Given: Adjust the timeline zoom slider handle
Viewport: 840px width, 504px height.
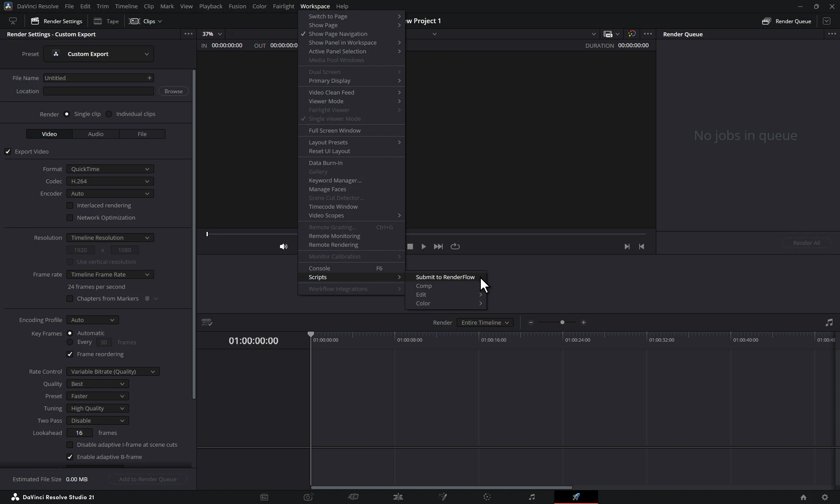Looking at the screenshot, I should [562, 322].
